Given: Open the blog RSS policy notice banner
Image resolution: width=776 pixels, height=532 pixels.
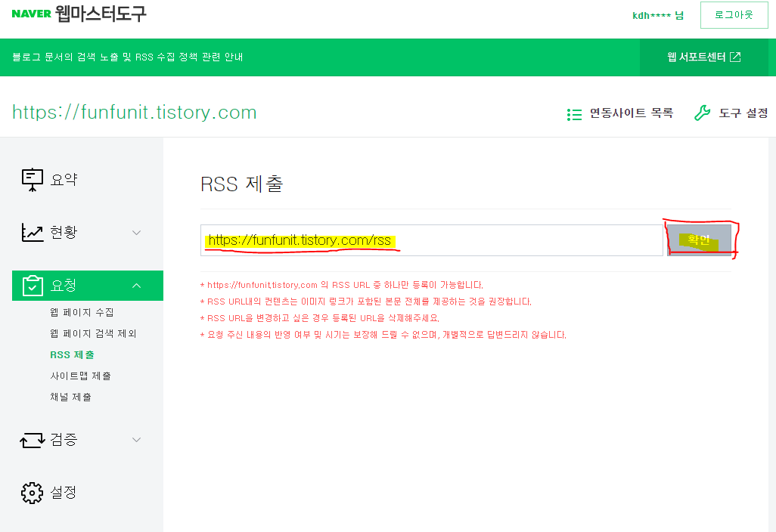Looking at the screenshot, I should [x=127, y=57].
